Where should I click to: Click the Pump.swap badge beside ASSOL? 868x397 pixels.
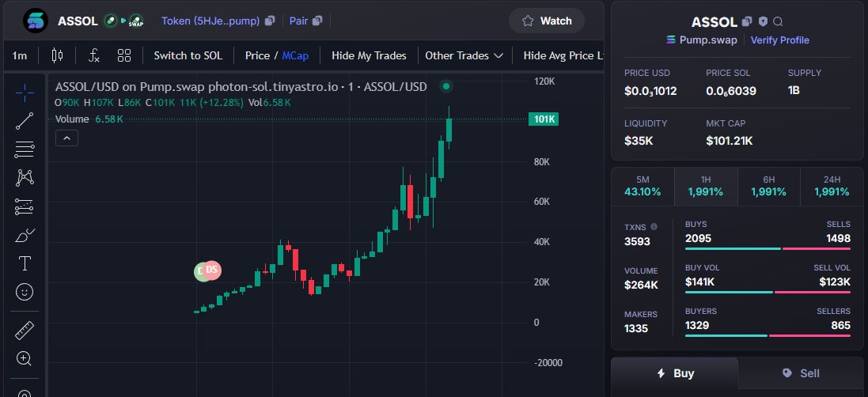point(135,21)
